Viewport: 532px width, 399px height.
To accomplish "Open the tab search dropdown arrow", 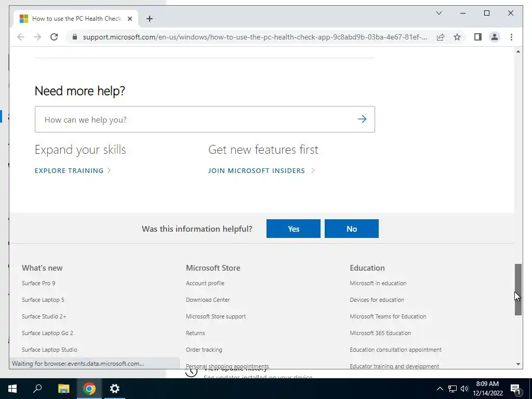I will [438, 13].
